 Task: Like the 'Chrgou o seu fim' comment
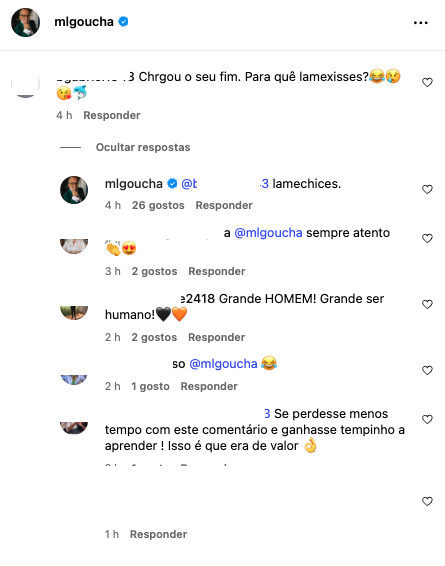(x=427, y=83)
